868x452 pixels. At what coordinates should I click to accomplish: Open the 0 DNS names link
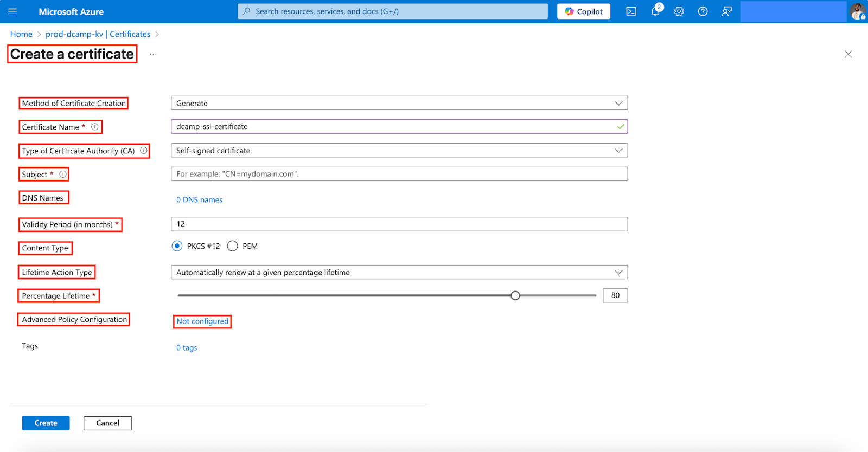coord(200,200)
